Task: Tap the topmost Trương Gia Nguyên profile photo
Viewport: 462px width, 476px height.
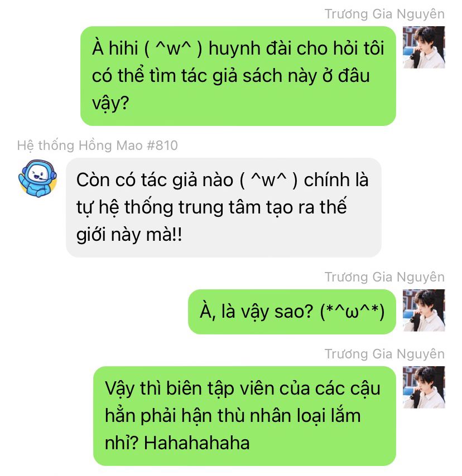Action: point(423,47)
